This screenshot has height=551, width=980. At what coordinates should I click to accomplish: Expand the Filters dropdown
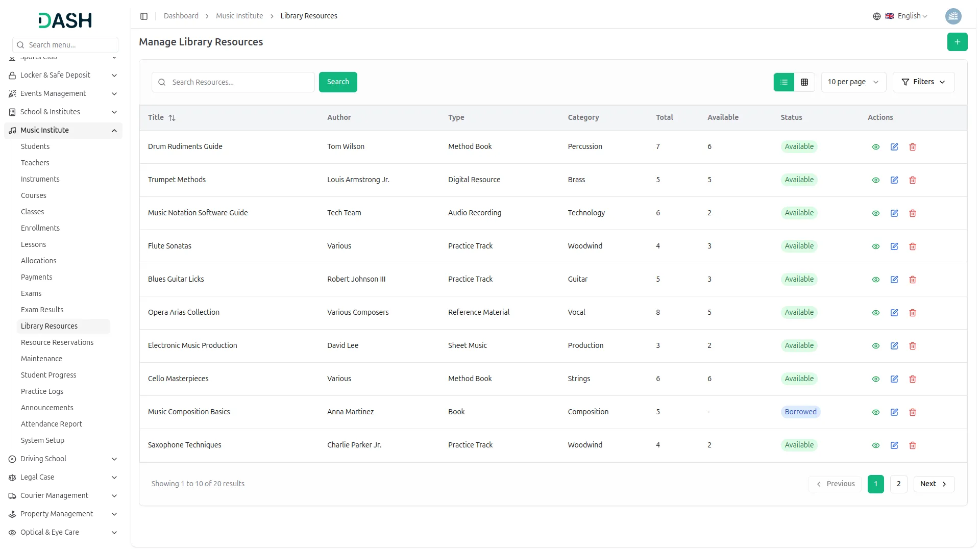pyautogui.click(x=923, y=82)
